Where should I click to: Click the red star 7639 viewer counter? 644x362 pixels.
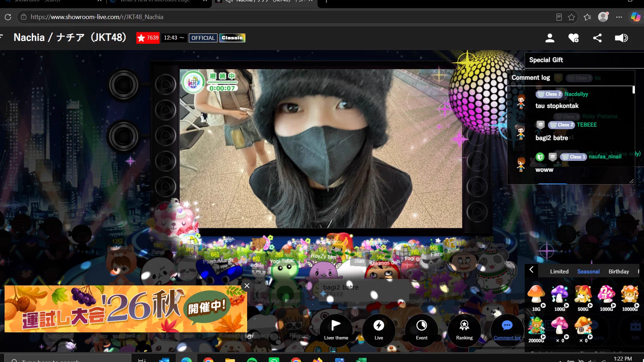(148, 38)
